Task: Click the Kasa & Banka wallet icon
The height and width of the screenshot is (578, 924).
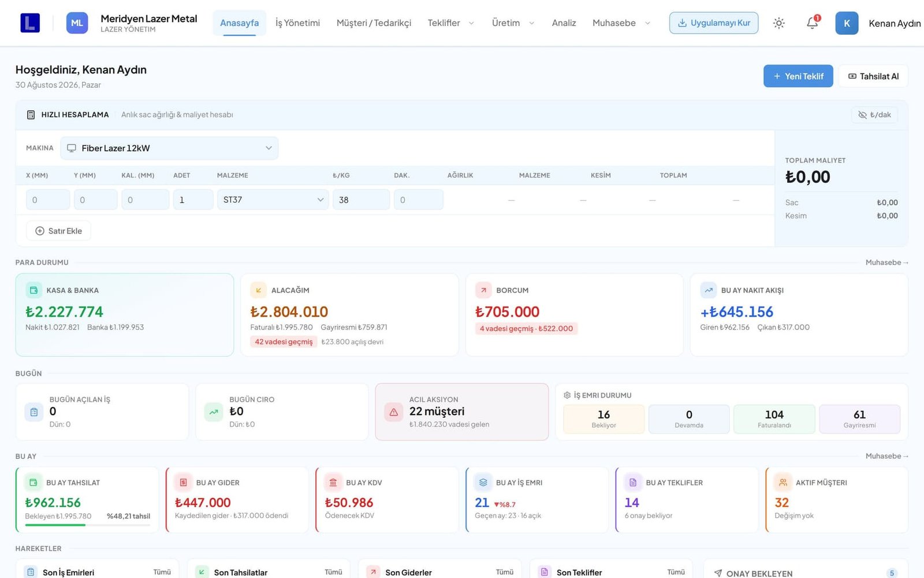Action: click(33, 290)
